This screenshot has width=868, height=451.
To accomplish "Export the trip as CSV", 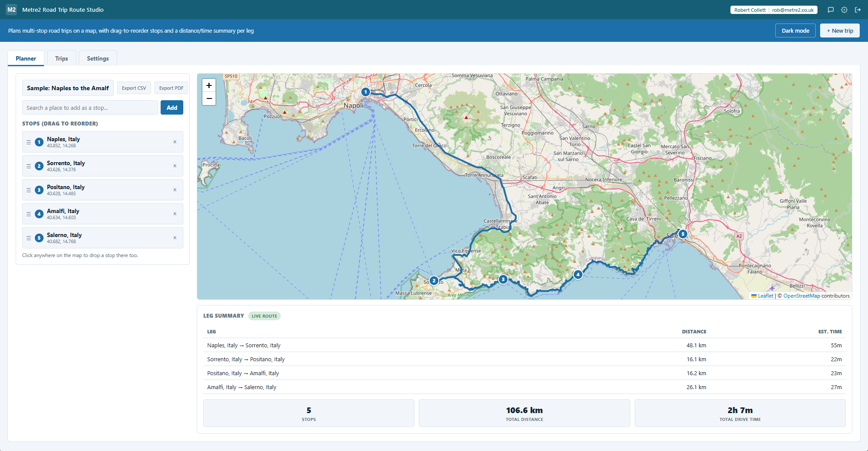I will [x=134, y=88].
